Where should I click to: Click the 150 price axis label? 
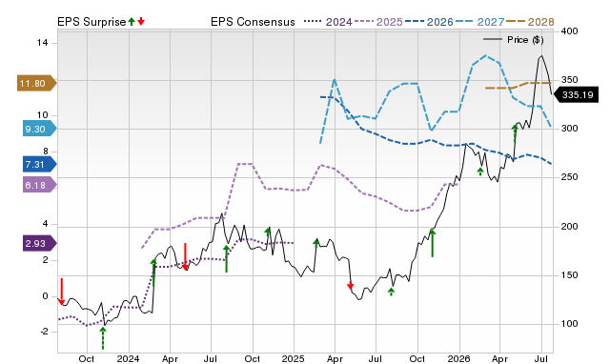pyautogui.click(x=569, y=275)
